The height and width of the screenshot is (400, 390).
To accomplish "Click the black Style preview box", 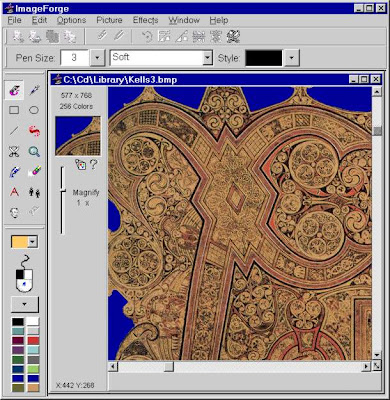I will click(x=264, y=58).
